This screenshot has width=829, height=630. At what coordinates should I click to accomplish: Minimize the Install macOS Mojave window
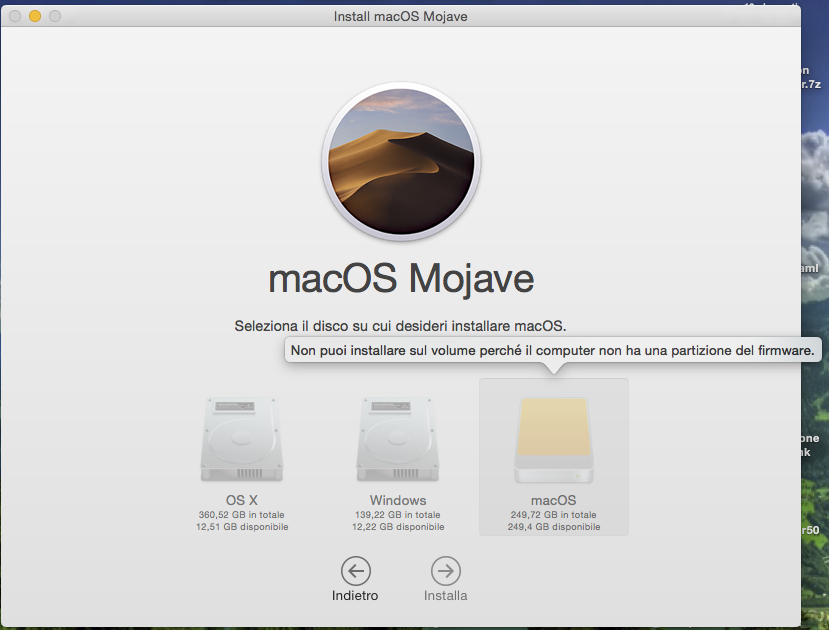(35, 16)
